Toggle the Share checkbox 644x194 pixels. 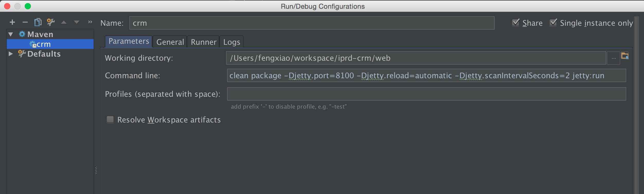[x=515, y=23]
